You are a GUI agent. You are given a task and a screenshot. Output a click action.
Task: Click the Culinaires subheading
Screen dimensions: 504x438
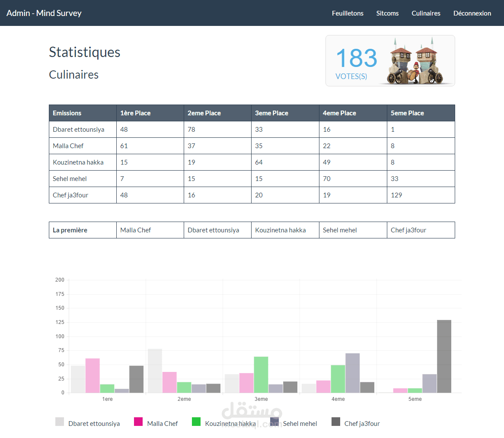click(x=73, y=74)
